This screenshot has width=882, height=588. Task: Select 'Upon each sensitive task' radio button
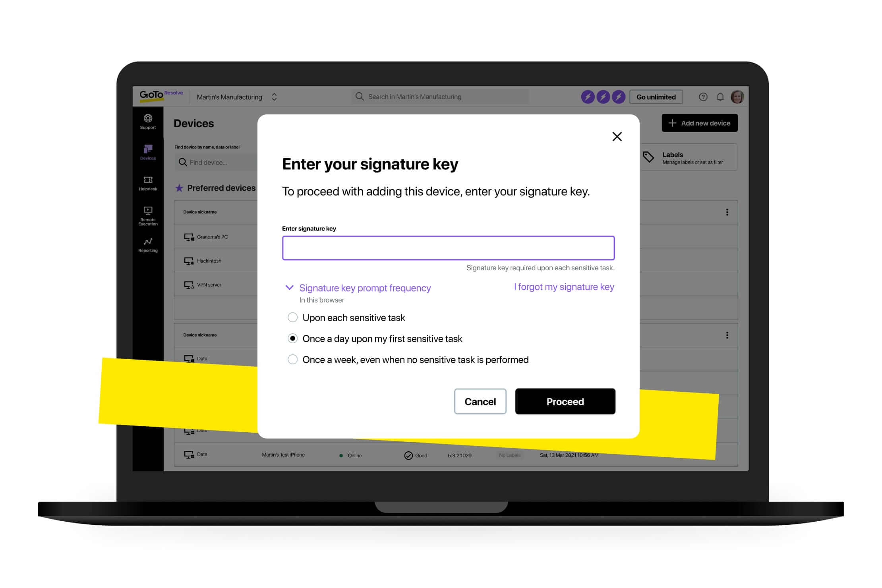tap(293, 317)
